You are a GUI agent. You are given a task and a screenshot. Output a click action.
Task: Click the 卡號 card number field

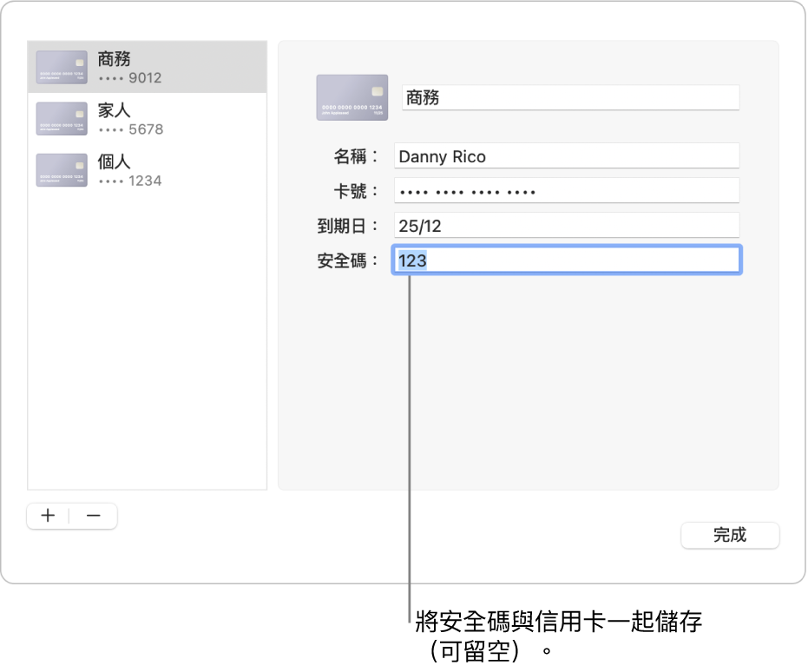pyautogui.click(x=567, y=191)
